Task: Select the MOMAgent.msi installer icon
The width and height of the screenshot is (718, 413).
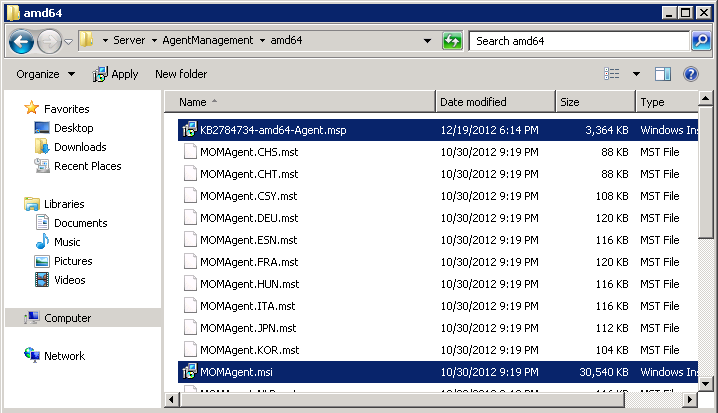Action: 188,371
